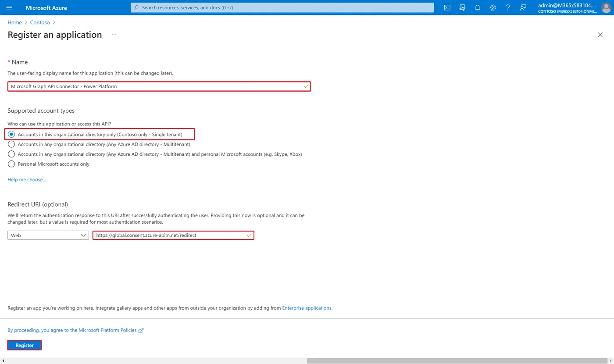
Task: Open the Microsoft Platform Policies link
Action: coord(72,330)
